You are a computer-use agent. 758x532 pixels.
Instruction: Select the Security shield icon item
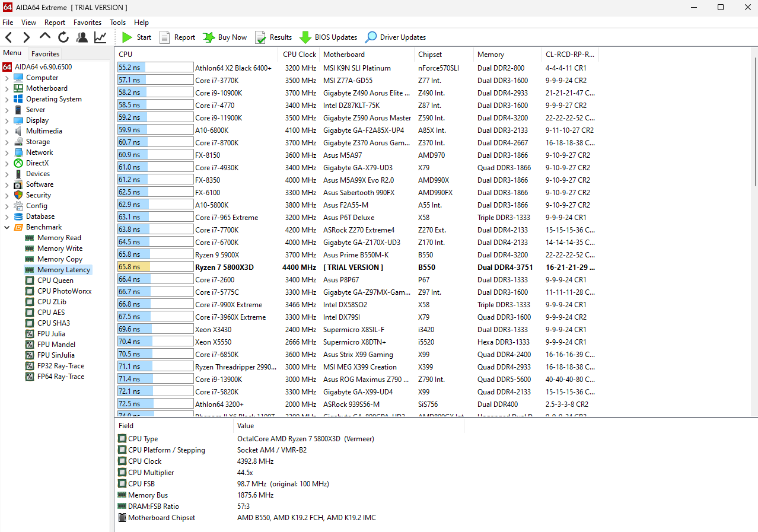coord(18,195)
